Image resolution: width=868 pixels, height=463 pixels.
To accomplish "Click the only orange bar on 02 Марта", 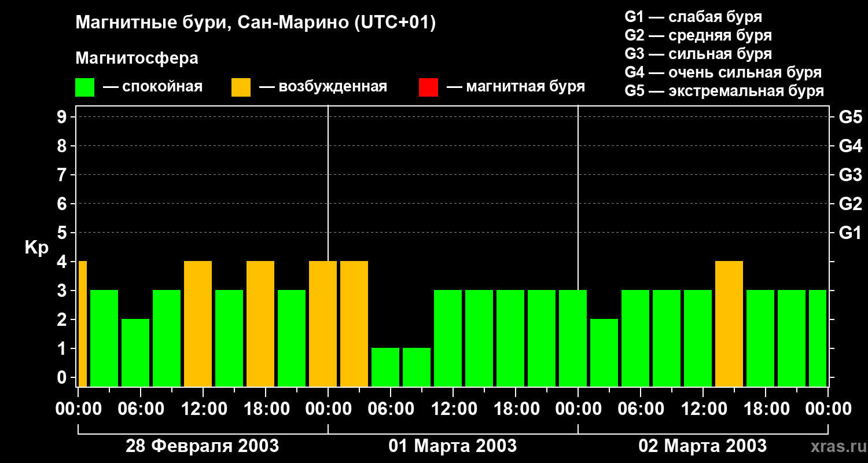I will point(729,324).
